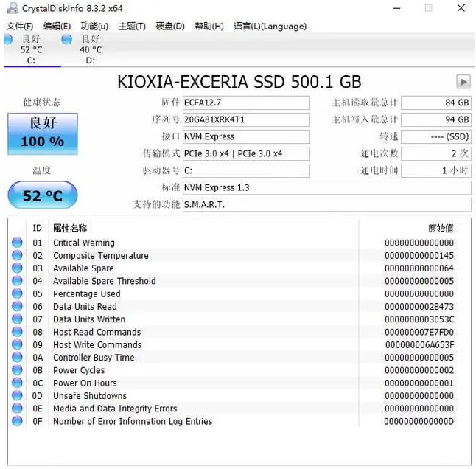The height and width of the screenshot is (469, 476).
Task: Select the Percentage Used attribute name
Action: tap(86, 293)
